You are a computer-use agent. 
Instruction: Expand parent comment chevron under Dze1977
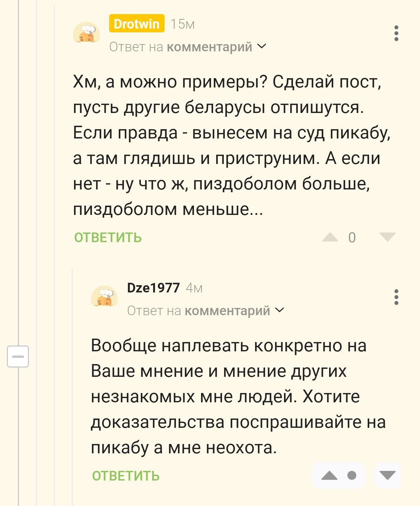(x=280, y=310)
